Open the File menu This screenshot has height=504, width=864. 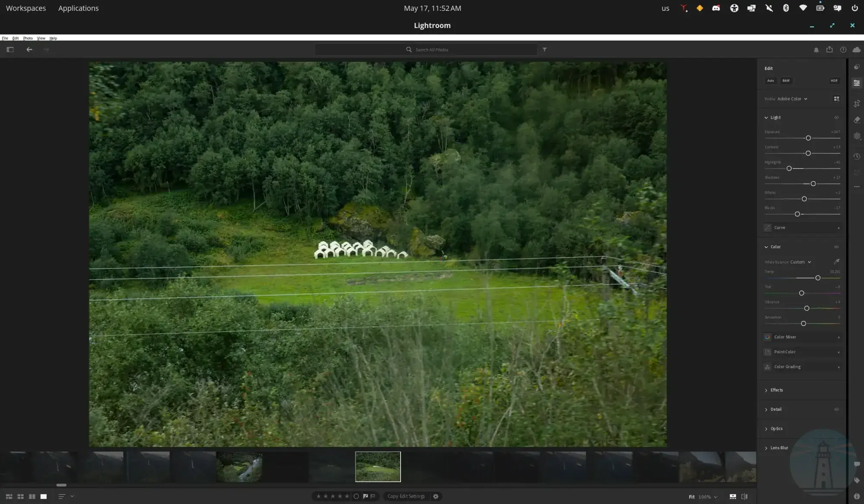(x=5, y=38)
